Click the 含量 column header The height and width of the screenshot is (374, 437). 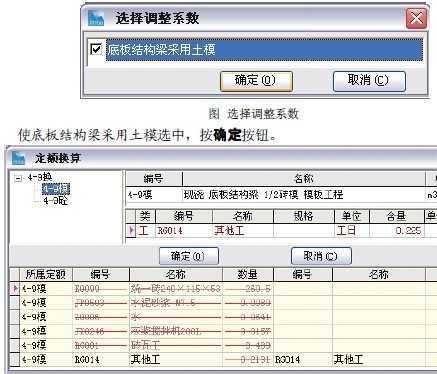pyautogui.click(x=396, y=216)
